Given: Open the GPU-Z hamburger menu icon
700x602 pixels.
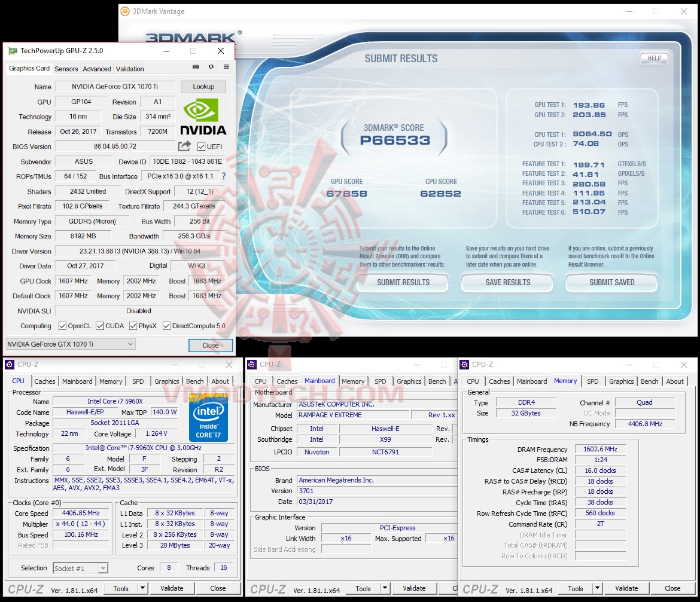Looking at the screenshot, I should coord(226,67).
